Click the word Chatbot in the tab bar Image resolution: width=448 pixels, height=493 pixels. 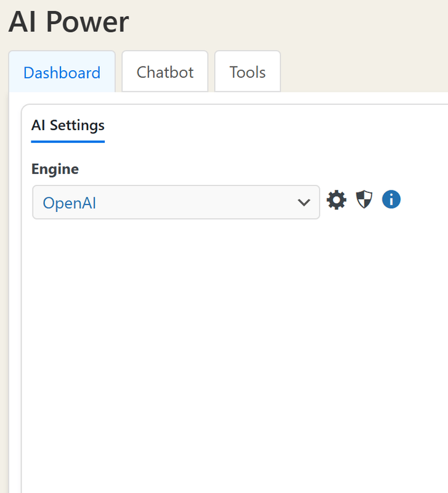coord(165,72)
